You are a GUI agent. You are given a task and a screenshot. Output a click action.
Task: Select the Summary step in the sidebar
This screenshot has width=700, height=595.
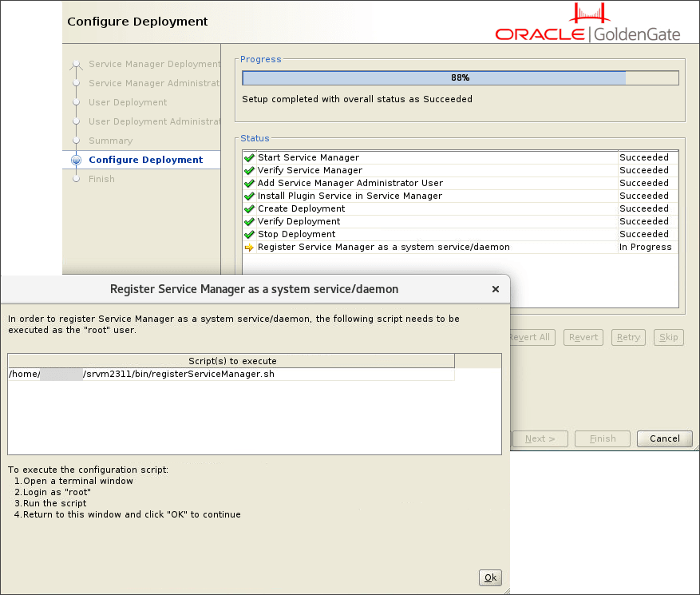[112, 141]
